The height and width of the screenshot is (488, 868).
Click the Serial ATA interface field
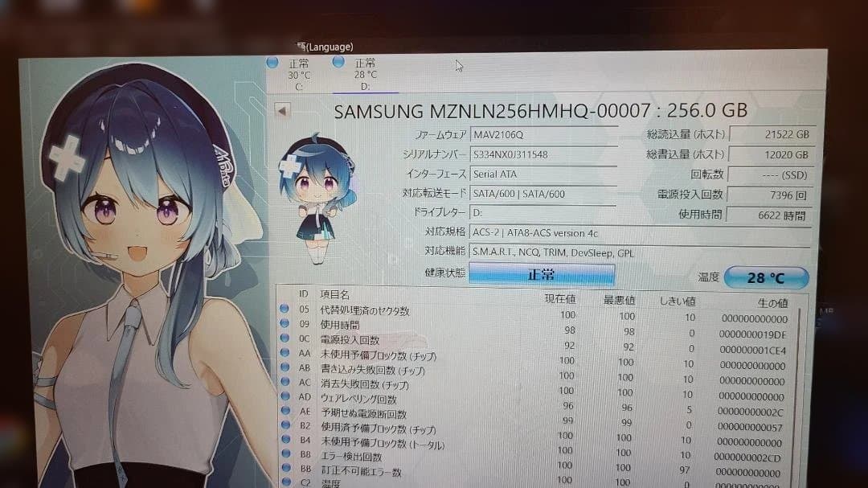(x=543, y=174)
